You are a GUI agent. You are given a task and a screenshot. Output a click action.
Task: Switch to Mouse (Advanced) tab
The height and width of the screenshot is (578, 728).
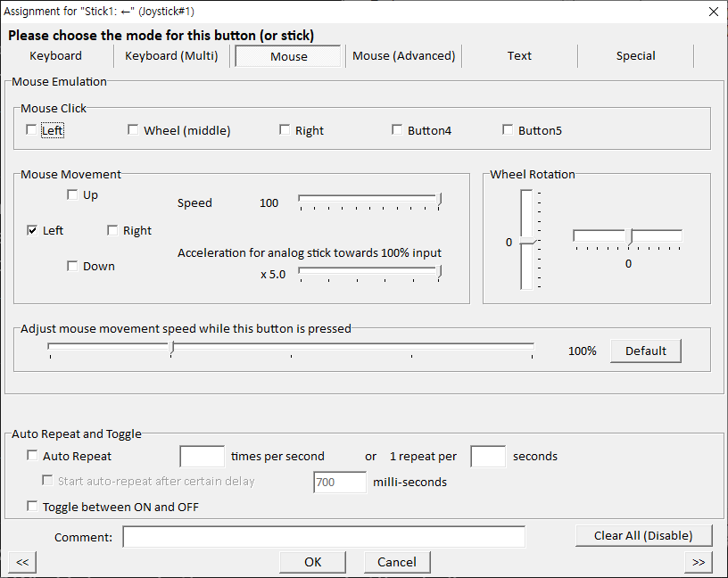(403, 56)
